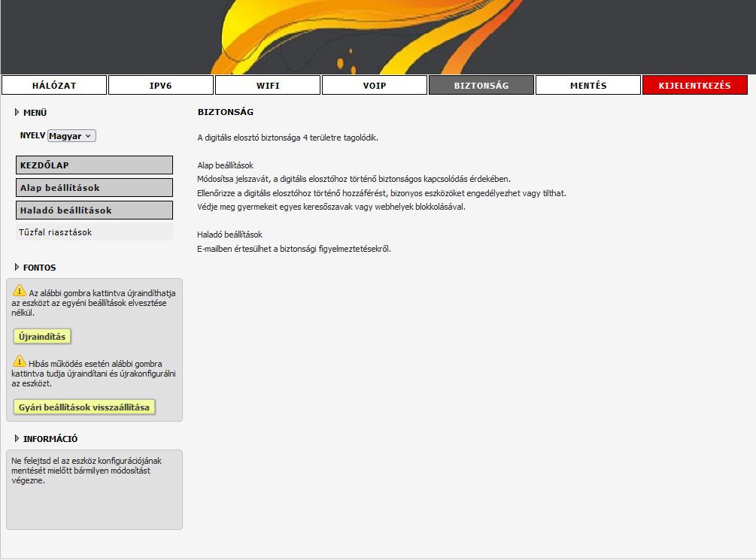Click the BIZTONSÁG page heading
This screenshot has height=560, width=756.
(x=226, y=112)
